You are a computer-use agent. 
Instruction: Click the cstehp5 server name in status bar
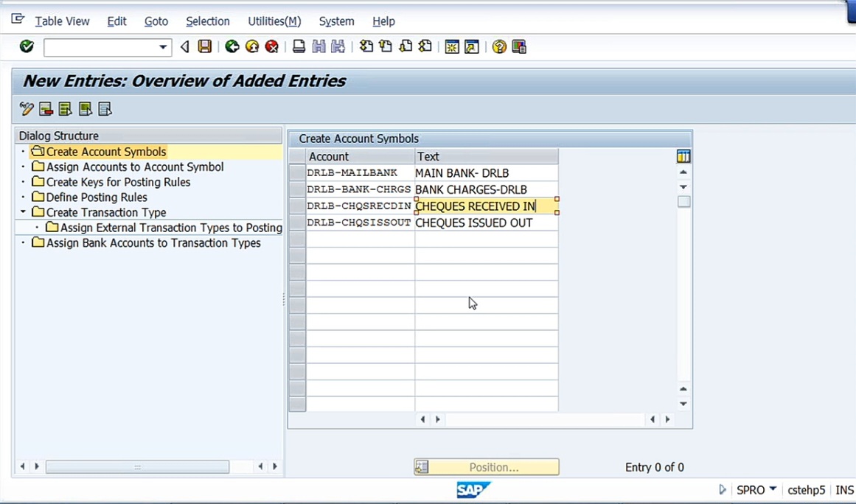point(807,490)
